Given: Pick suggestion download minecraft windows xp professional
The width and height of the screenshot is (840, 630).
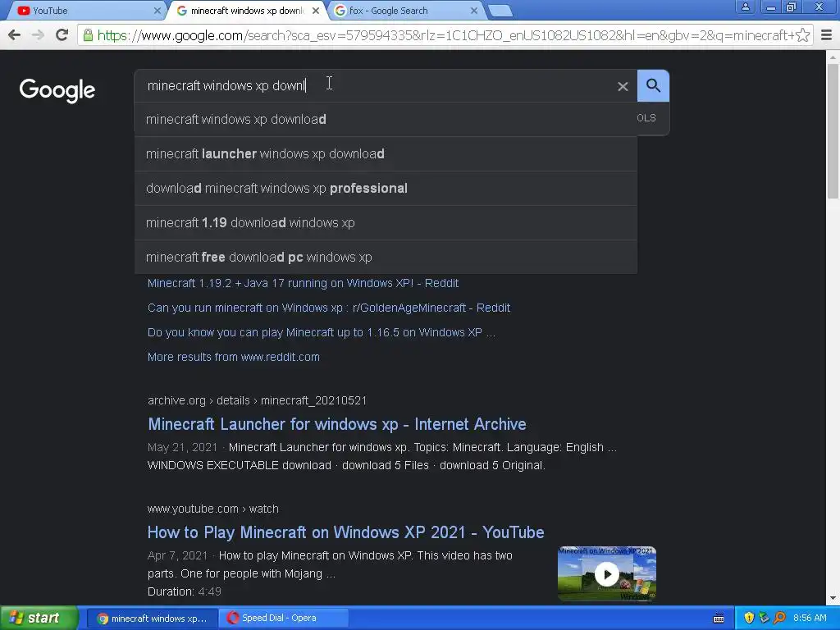Looking at the screenshot, I should point(386,188).
